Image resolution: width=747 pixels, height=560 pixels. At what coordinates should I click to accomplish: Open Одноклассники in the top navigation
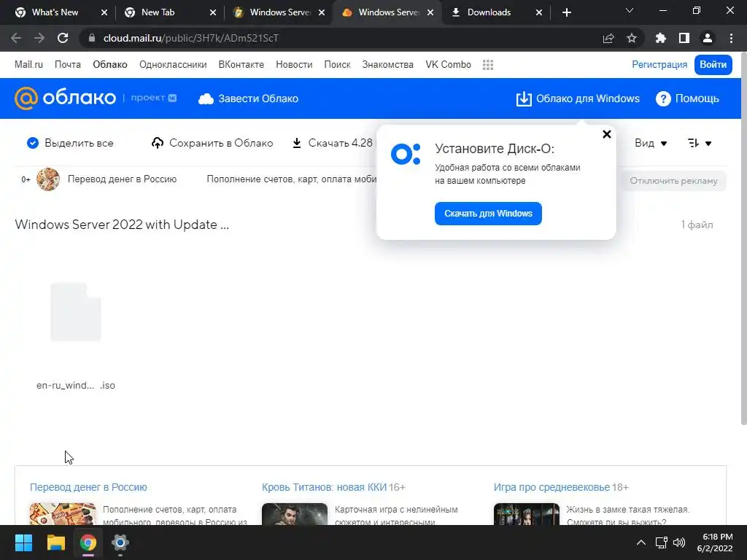point(173,65)
